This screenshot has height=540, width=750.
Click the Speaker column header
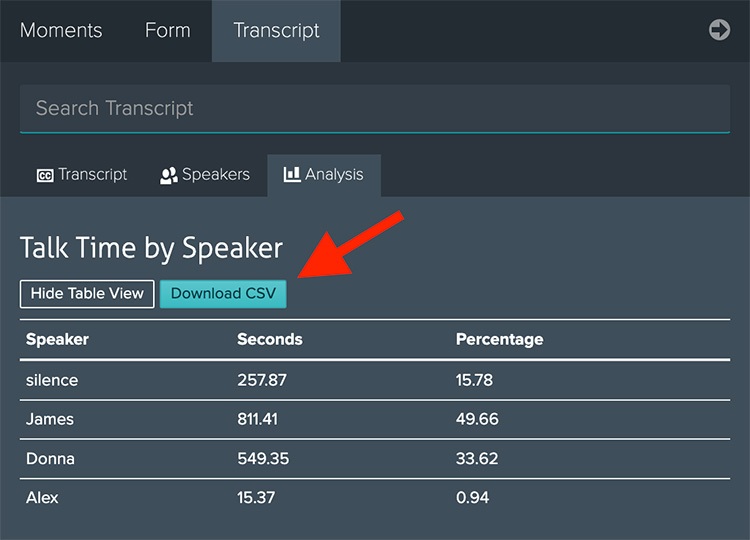57,339
